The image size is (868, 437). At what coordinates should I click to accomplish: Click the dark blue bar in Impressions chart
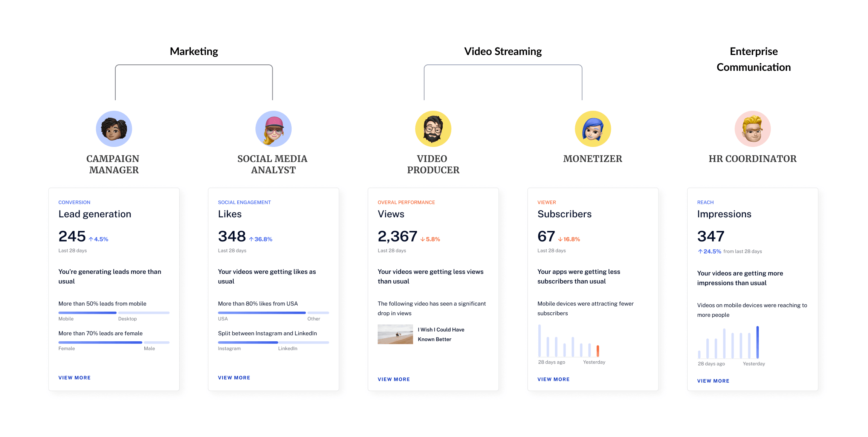pos(758,342)
